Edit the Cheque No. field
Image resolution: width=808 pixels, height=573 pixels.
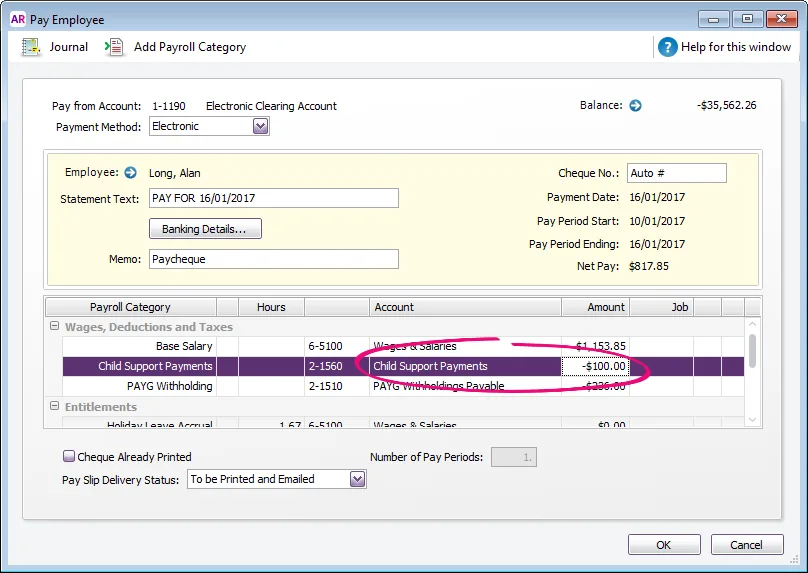(x=677, y=173)
